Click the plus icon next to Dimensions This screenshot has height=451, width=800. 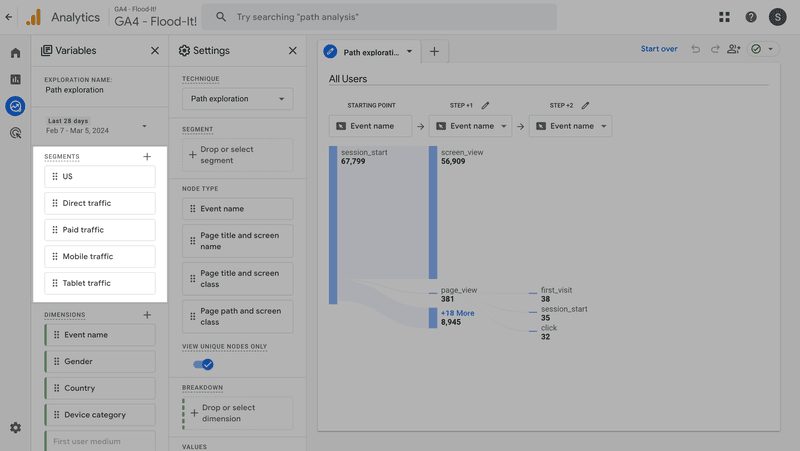(147, 315)
